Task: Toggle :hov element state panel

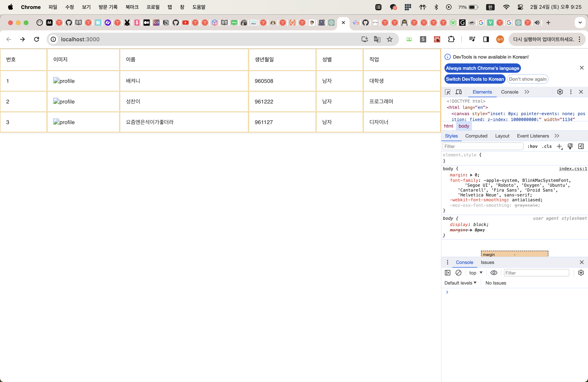Action: click(532, 146)
